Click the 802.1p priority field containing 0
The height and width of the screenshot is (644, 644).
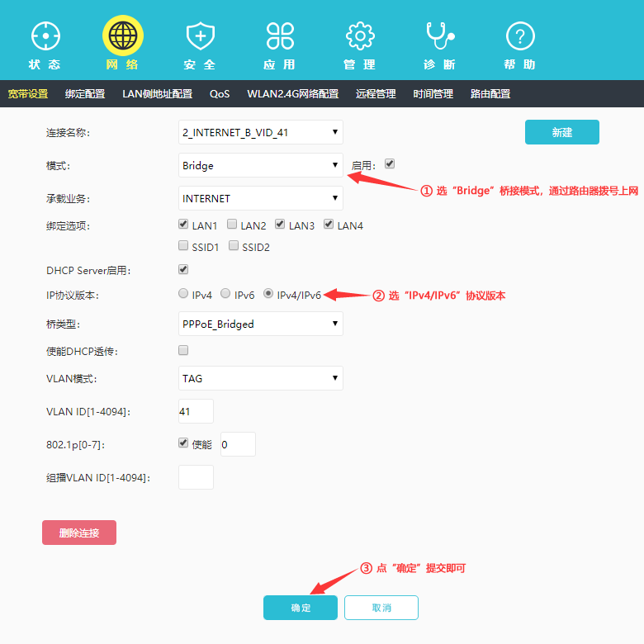click(x=239, y=444)
